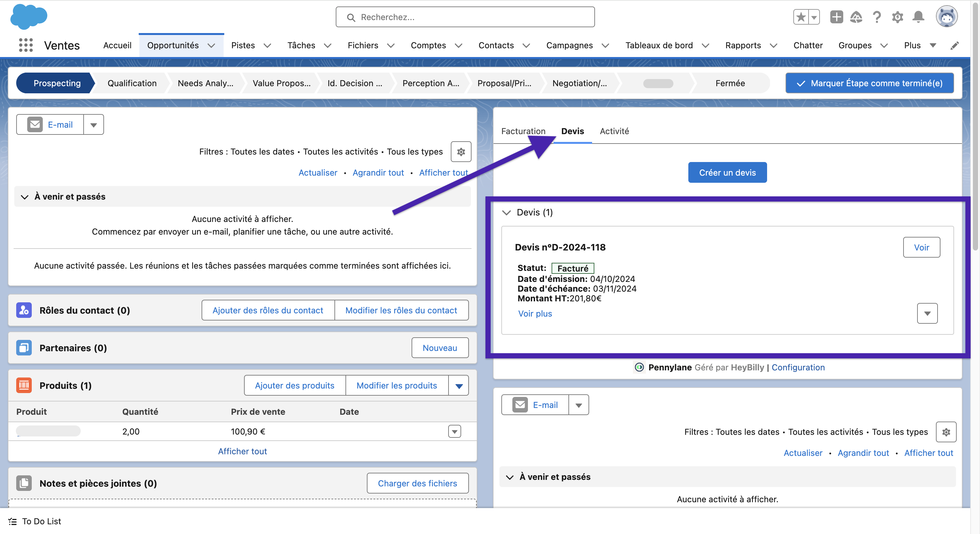Click inside the Recherchez search field
The width and height of the screenshot is (980, 534).
465,17
